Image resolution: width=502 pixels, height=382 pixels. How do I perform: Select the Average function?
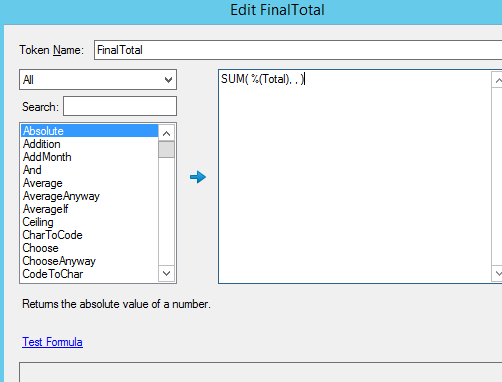(x=89, y=183)
